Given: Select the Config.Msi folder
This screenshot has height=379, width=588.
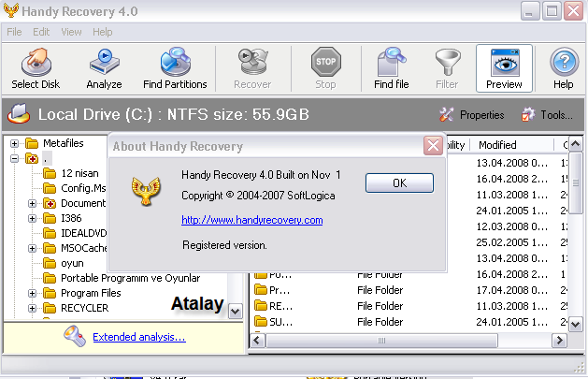Looking at the screenshot, I should [83, 188].
